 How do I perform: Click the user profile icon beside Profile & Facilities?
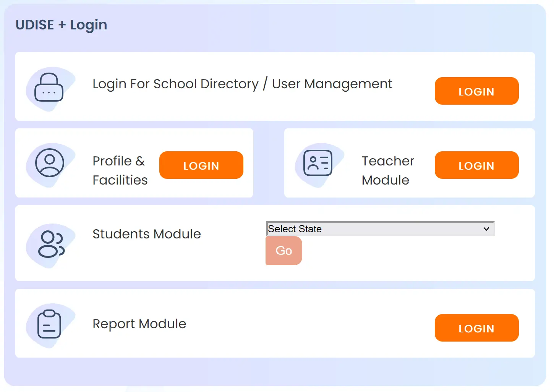coord(50,163)
